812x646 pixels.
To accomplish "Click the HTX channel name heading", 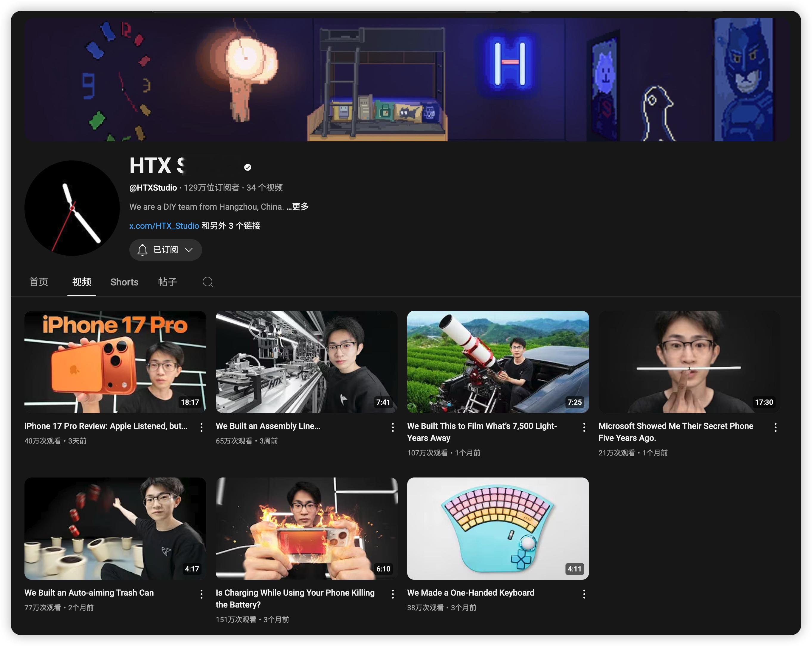I will pyautogui.click(x=157, y=166).
